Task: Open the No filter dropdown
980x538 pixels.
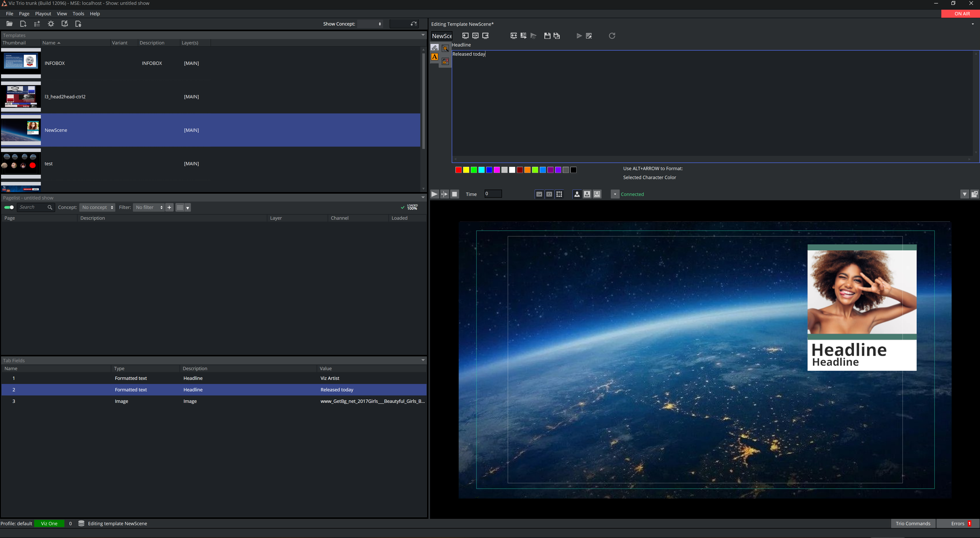Action: [149, 207]
